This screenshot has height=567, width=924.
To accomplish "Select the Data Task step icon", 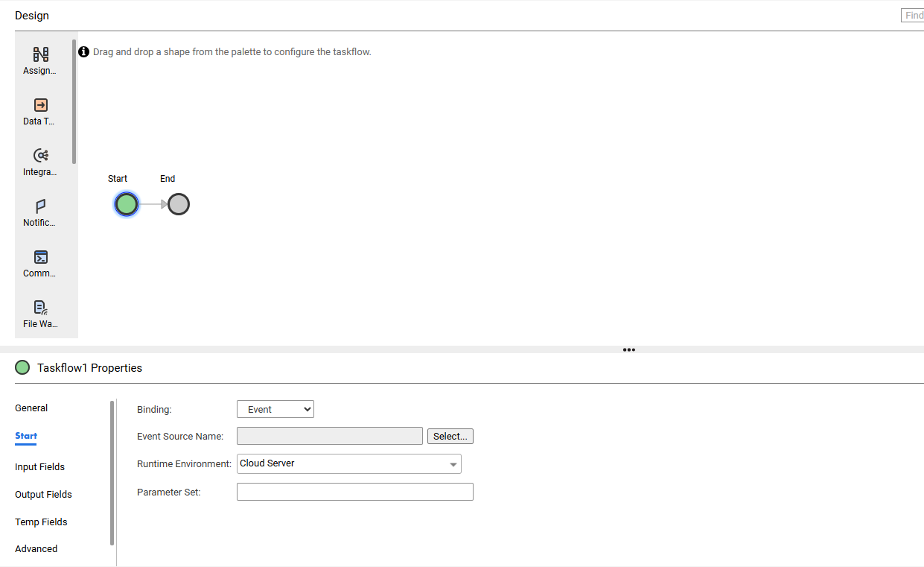I will (x=41, y=105).
